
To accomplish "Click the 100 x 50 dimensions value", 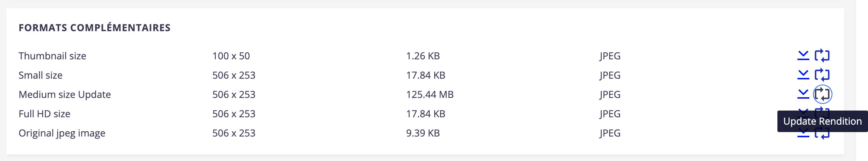I will (x=231, y=56).
